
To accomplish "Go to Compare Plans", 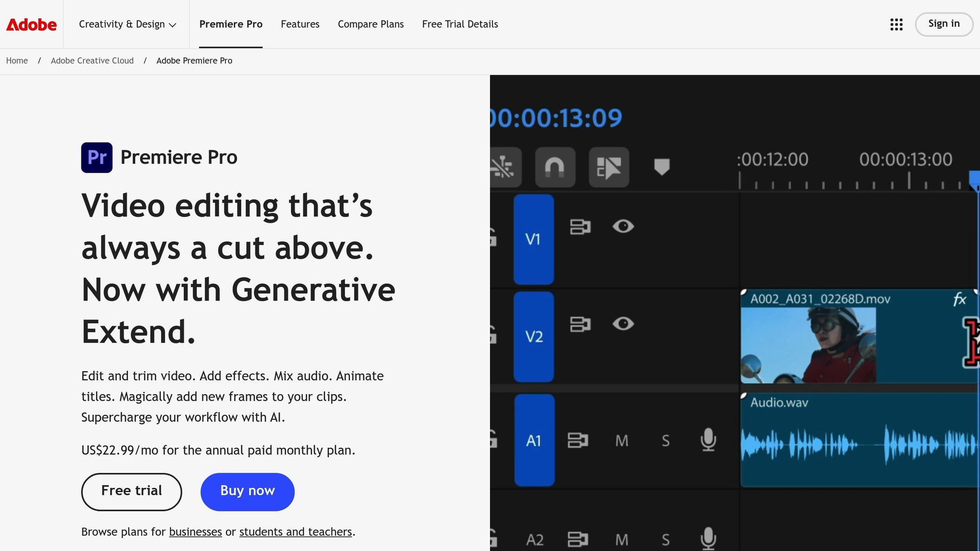I will pos(370,24).
